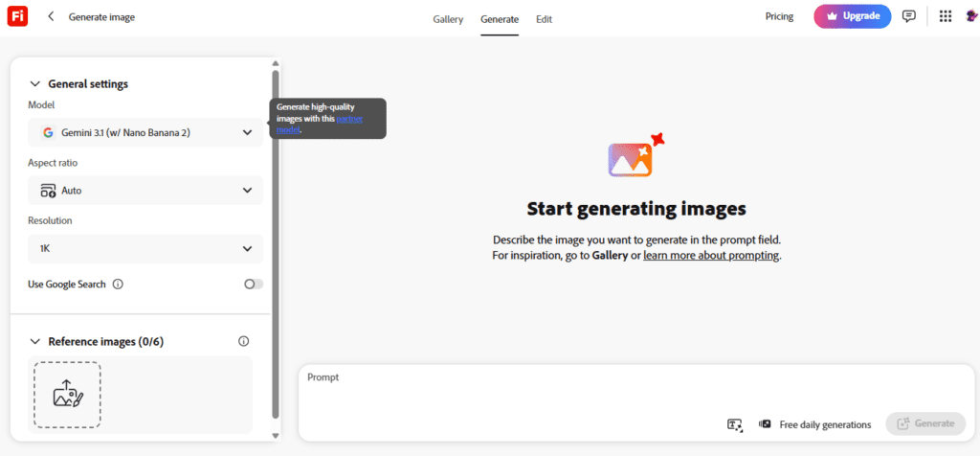Click the Adobe Firefly logo icon
Screen dimensions: 980x456
click(x=17, y=17)
